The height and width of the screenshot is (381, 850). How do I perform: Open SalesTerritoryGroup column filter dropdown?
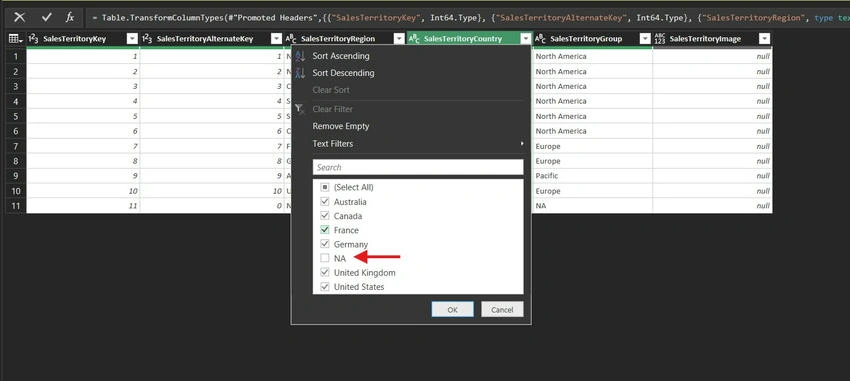coord(645,38)
